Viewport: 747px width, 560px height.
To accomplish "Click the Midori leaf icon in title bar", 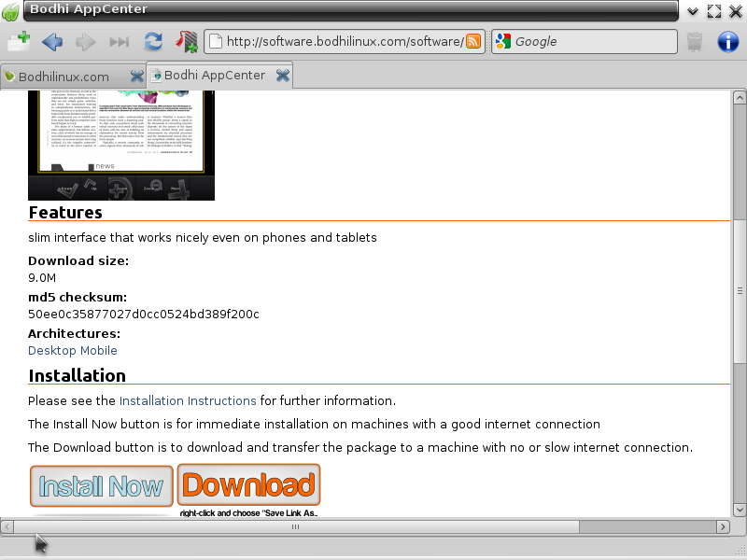I will (x=10, y=11).
